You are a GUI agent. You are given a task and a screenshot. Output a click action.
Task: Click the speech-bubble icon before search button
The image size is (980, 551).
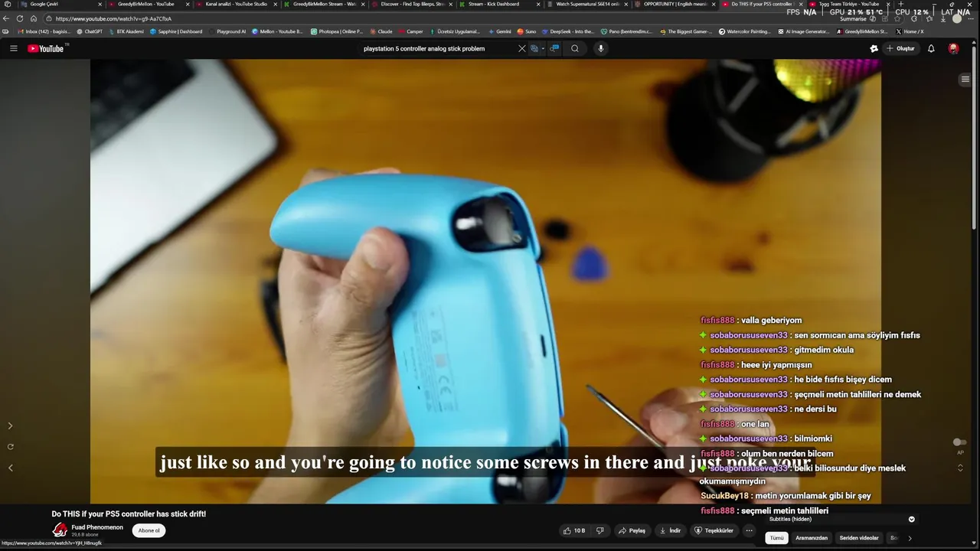point(555,48)
